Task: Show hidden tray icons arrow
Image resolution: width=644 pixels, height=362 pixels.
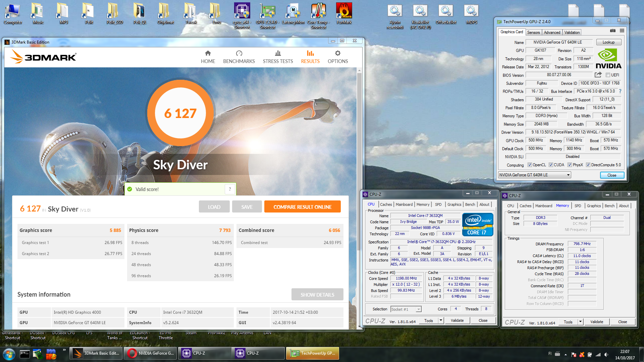Action: [x=566, y=354]
